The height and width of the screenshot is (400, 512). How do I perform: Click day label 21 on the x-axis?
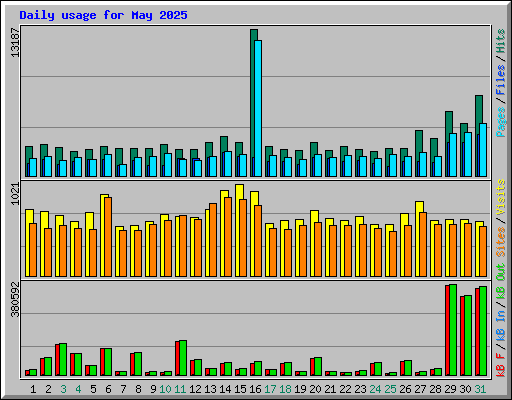330,389
